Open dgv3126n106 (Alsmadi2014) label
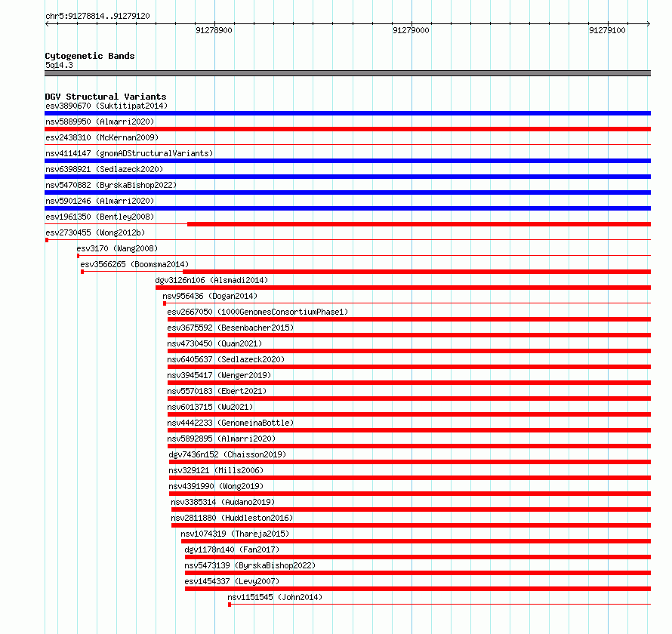The height and width of the screenshot is (634, 672). [x=211, y=280]
